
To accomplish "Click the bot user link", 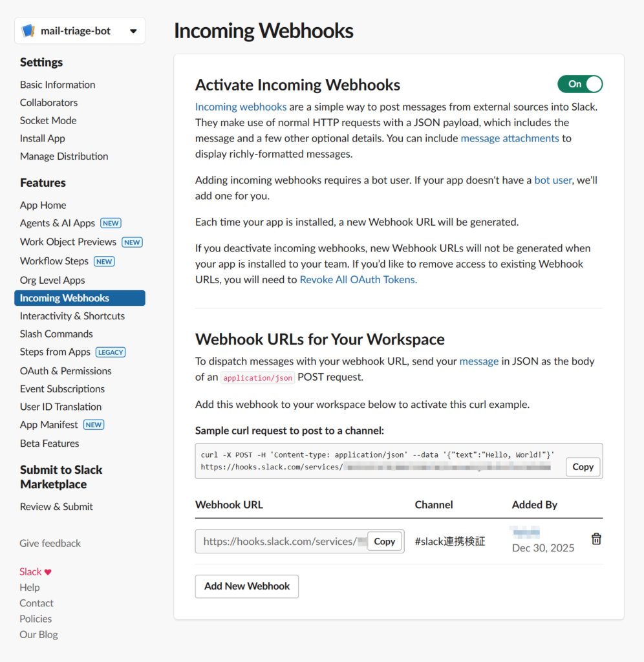I will [553, 180].
